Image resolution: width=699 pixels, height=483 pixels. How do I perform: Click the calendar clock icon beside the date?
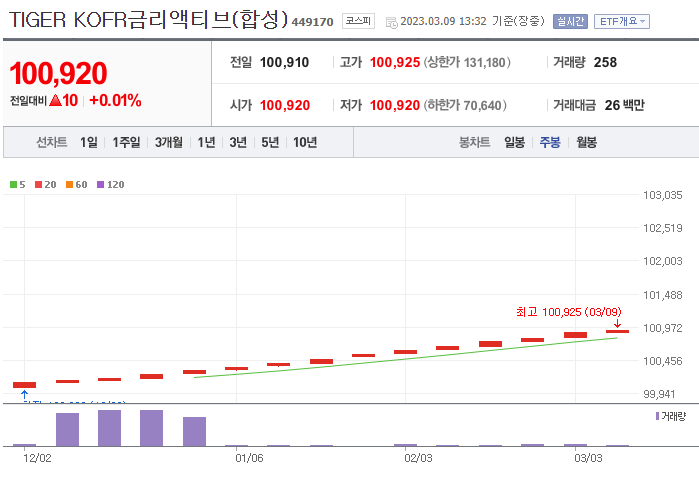[x=391, y=22]
